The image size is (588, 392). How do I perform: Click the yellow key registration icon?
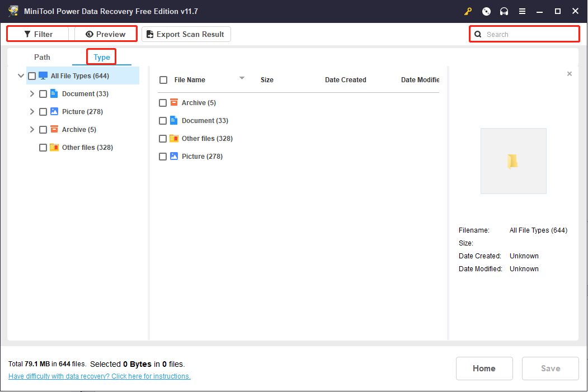[x=468, y=11]
